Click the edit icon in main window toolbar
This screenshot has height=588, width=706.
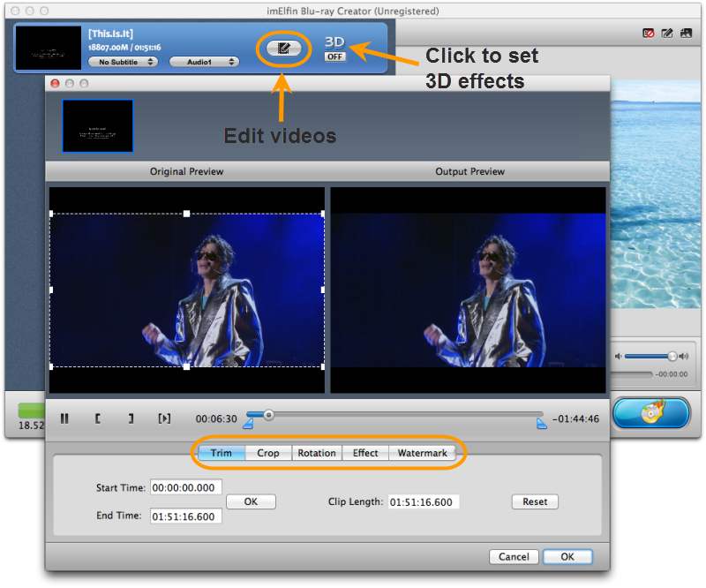(x=667, y=34)
